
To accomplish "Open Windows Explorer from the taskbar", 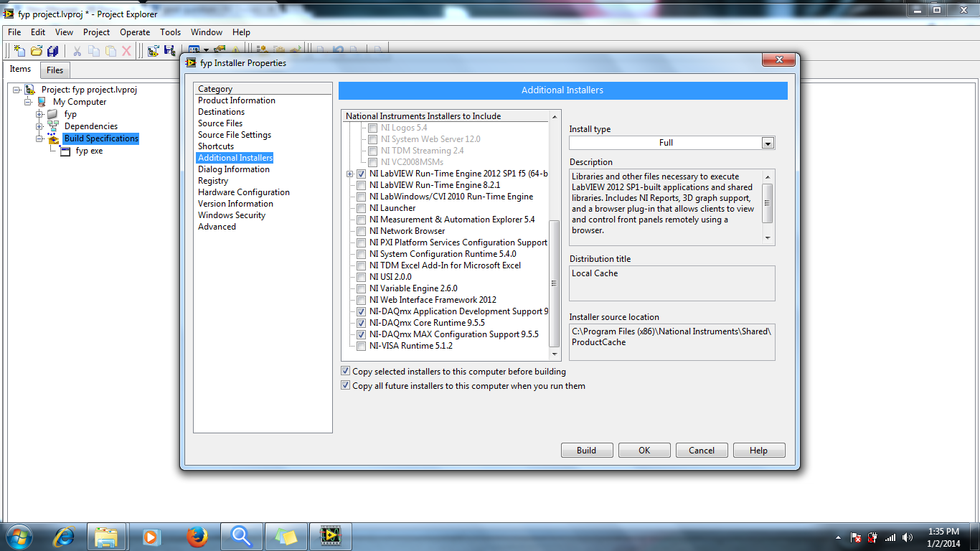I will pyautogui.click(x=107, y=536).
